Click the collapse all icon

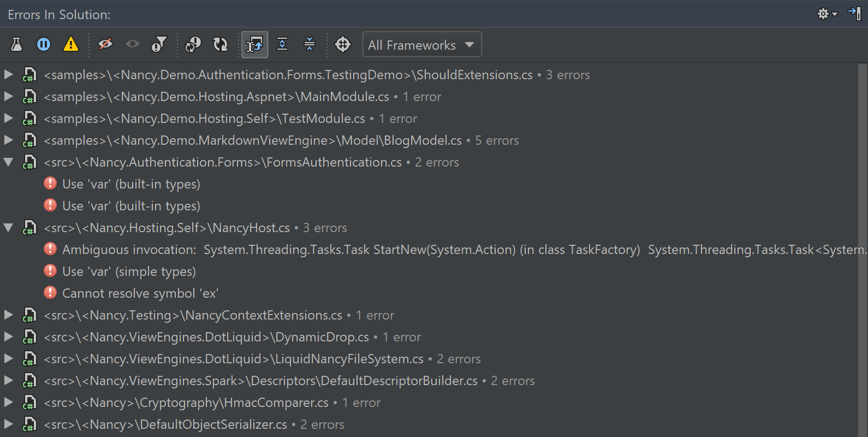coord(310,44)
